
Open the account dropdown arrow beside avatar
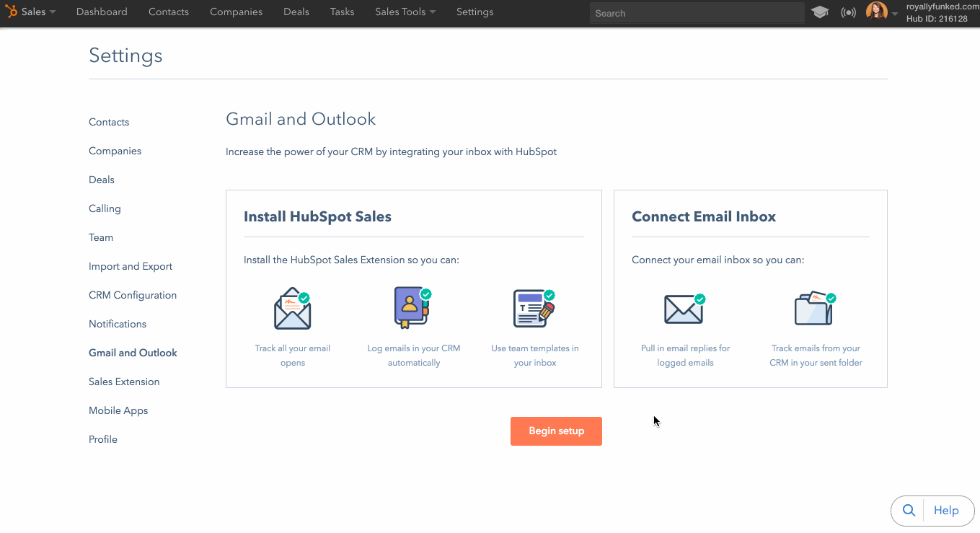tap(895, 14)
